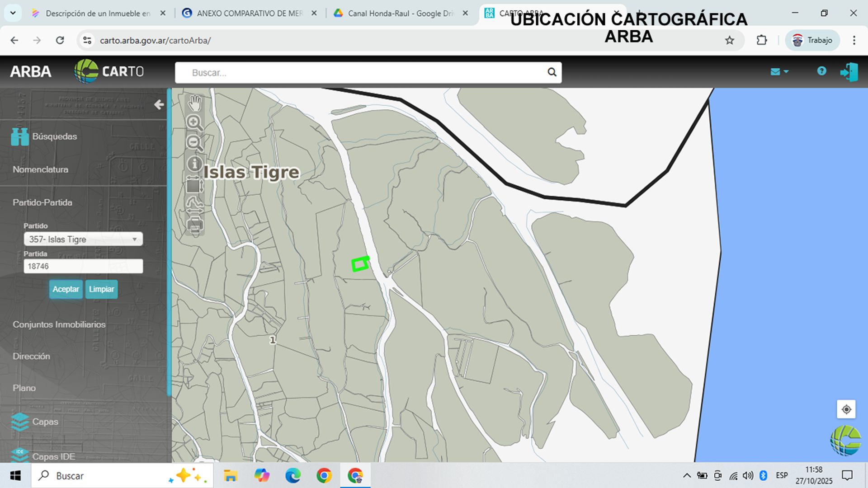Image resolution: width=868 pixels, height=488 pixels.
Task: Open the Partido dropdown list
Action: (83, 239)
